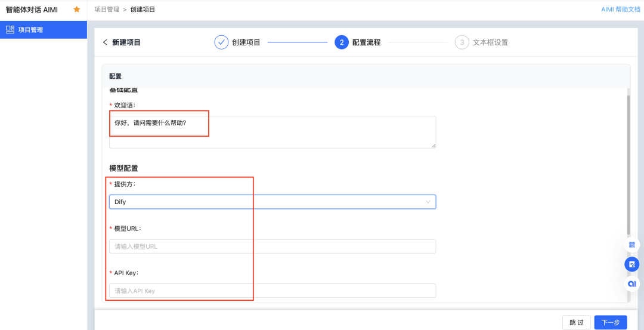Select step 2 配置流程
This screenshot has width=644, height=330.
point(358,42)
